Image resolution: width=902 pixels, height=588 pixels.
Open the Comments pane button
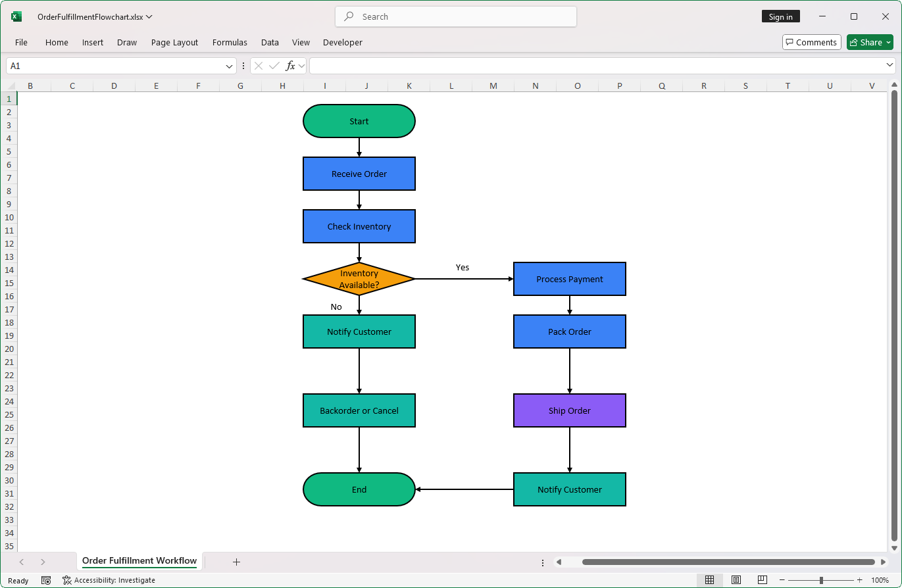811,42
